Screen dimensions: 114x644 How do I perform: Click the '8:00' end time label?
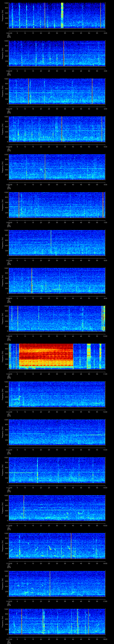point(105,260)
